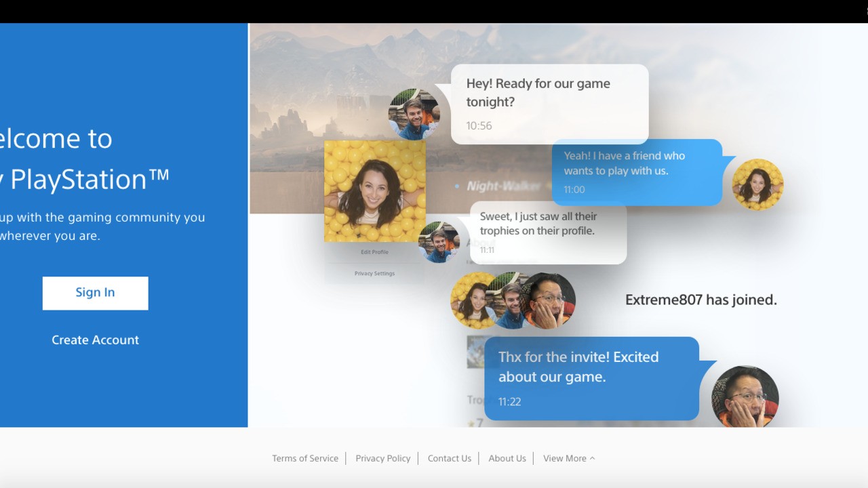
Task: Select the 'Extreme807 has joined' notification
Action: (701, 299)
